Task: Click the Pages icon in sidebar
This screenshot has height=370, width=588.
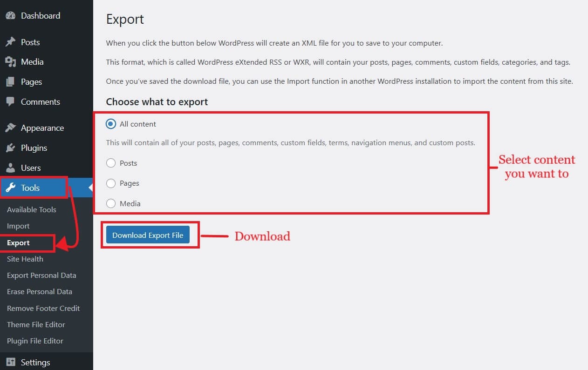Action: (x=10, y=82)
